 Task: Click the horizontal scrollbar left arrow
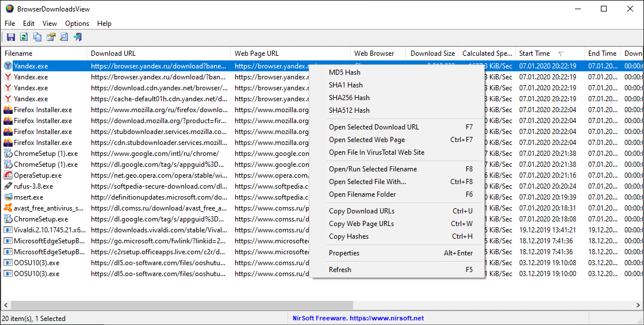(6, 305)
